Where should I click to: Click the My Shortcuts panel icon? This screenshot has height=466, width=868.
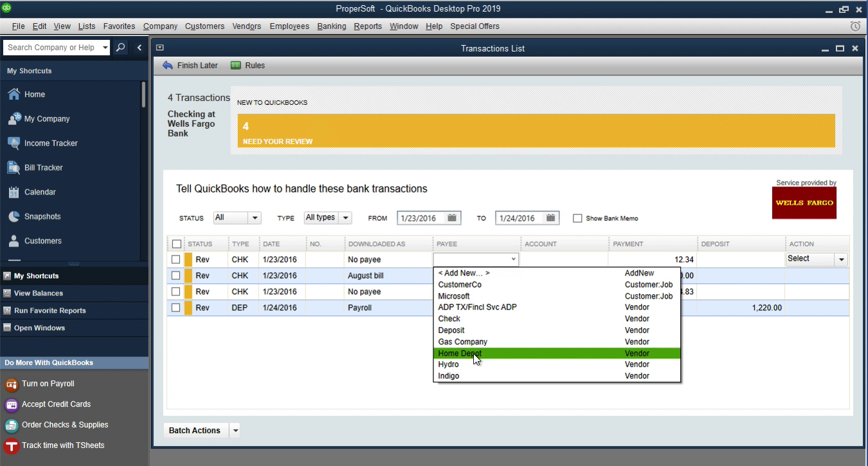[x=7, y=275]
